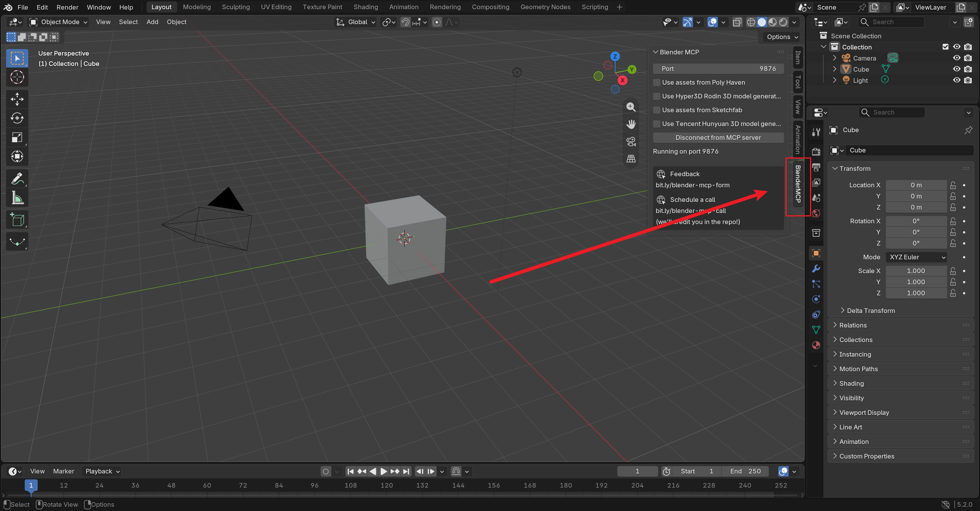Open the Material properties tab
Screen dimensions: 980x511
click(x=816, y=345)
